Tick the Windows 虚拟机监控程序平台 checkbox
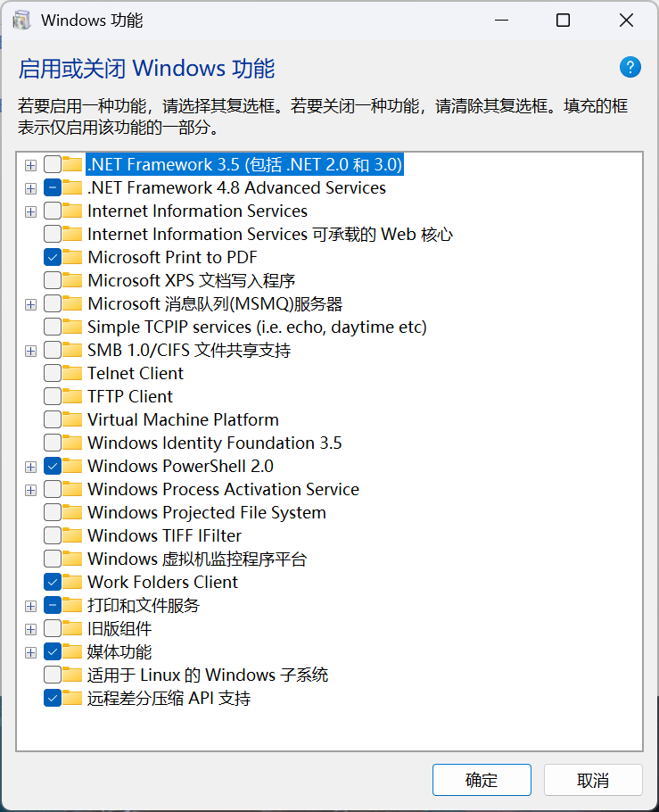This screenshot has height=812, width=659. (53, 559)
